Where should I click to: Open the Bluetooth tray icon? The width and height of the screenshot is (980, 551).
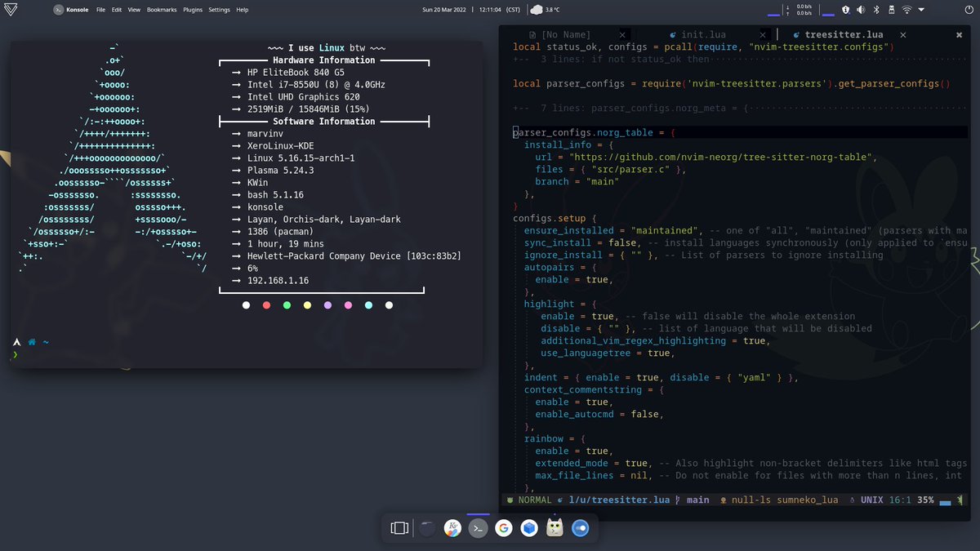coord(876,10)
